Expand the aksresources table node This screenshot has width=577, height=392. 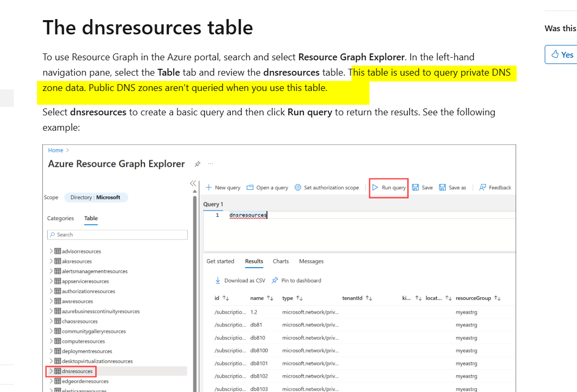[51, 261]
